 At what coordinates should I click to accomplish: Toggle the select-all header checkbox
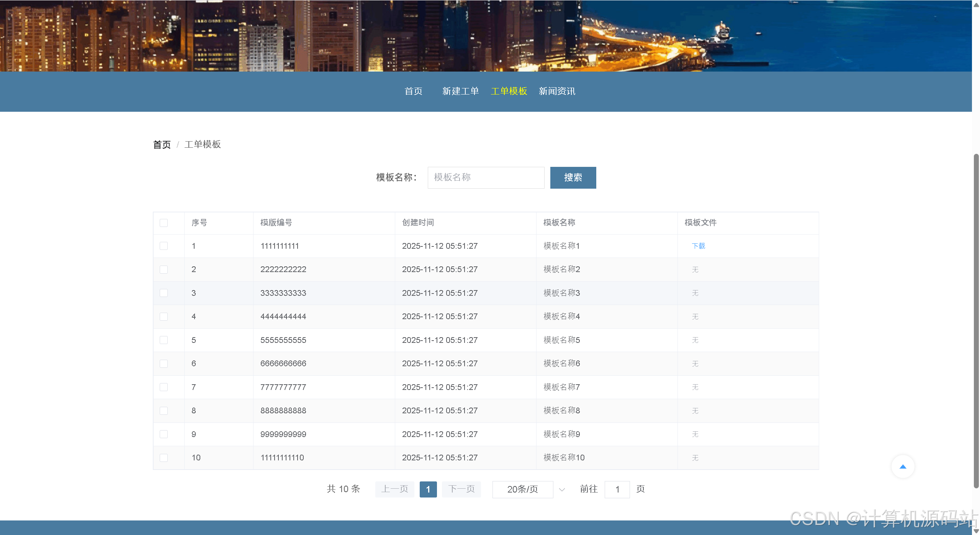tap(164, 223)
